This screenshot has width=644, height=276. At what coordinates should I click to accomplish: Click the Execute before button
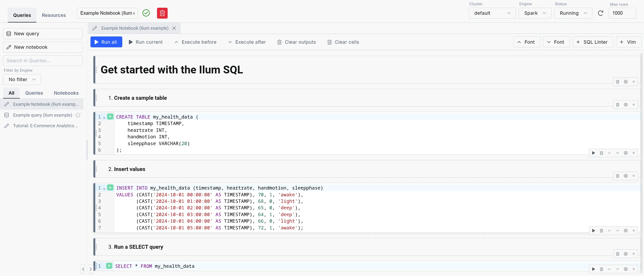click(x=196, y=42)
